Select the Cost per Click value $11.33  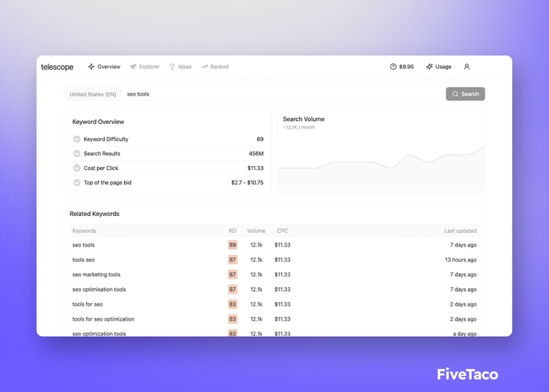point(255,168)
